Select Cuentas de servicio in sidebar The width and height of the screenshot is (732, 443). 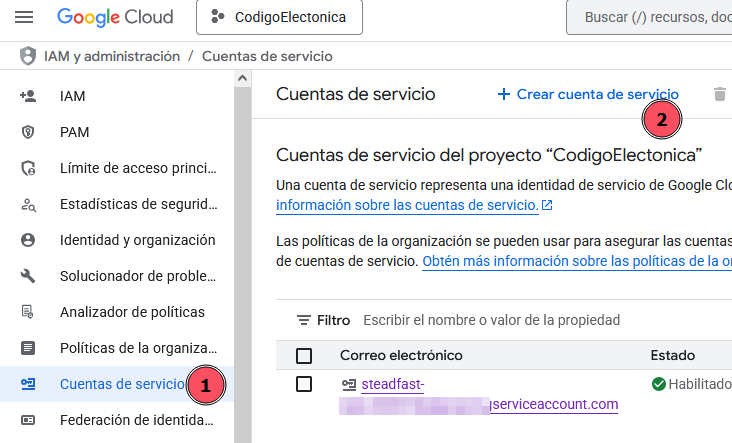[117, 384]
